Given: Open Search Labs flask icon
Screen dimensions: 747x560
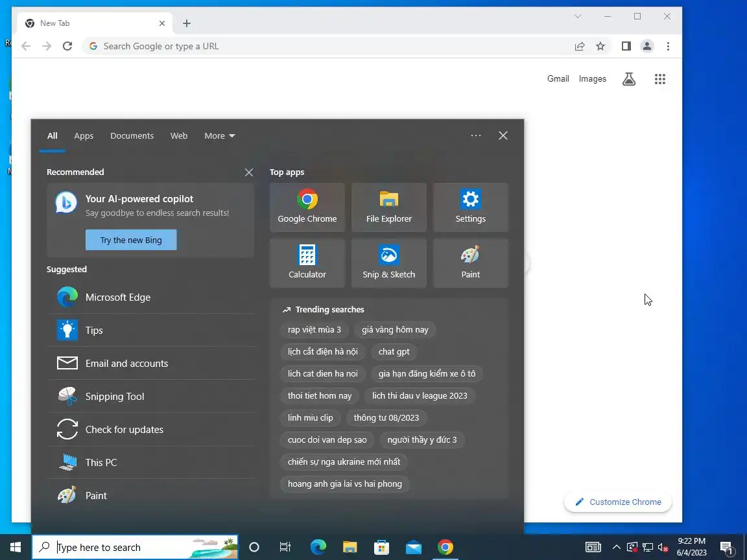Looking at the screenshot, I should tap(629, 79).
